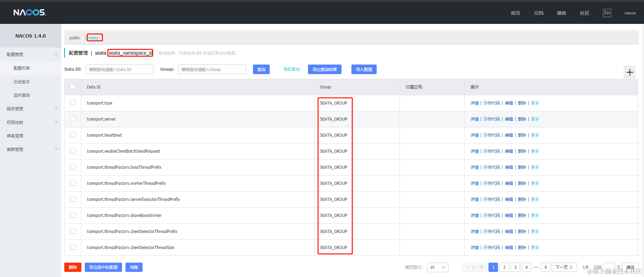644x277 pixels.
Task: Click the 查询 search button
Action: point(261,69)
